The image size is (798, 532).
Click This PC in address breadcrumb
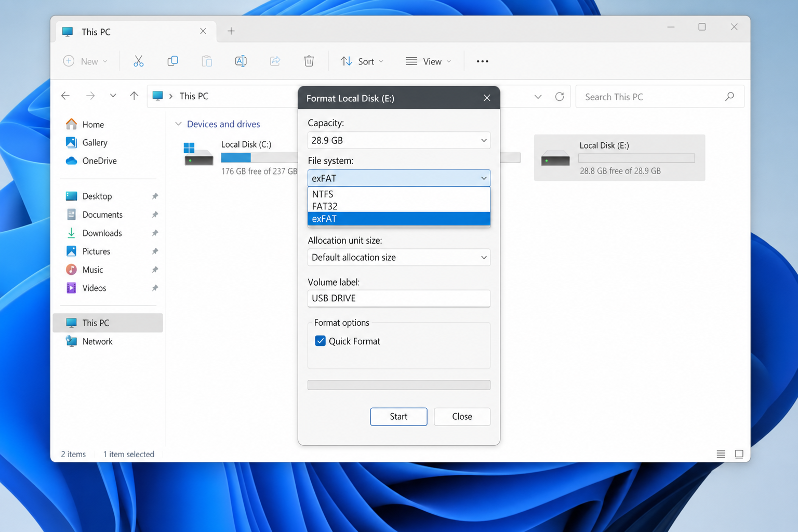pyautogui.click(x=194, y=96)
